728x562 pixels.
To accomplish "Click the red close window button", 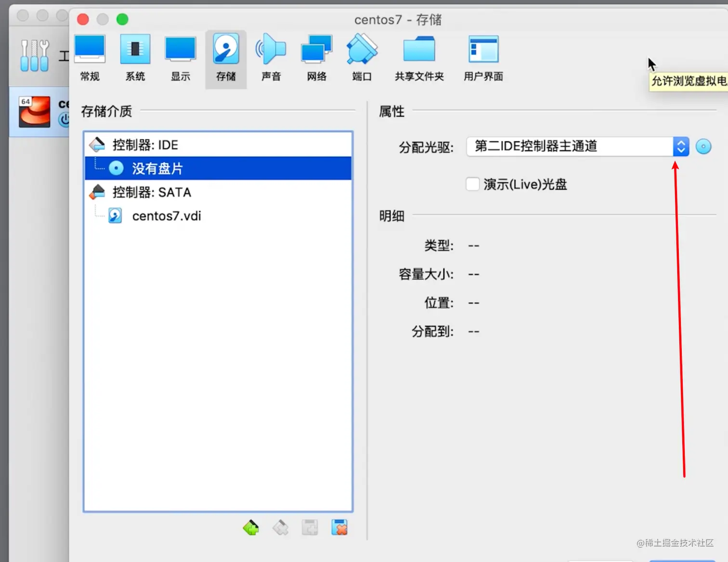I will (x=83, y=19).
